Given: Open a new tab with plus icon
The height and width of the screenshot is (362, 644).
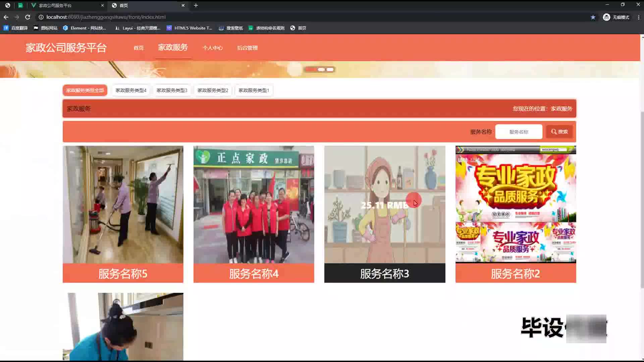Looking at the screenshot, I should click(196, 5).
